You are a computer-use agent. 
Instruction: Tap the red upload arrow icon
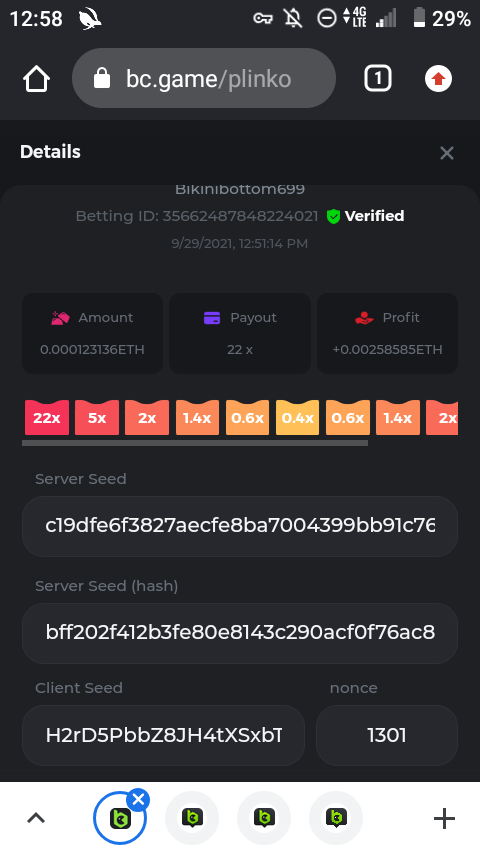click(x=439, y=79)
